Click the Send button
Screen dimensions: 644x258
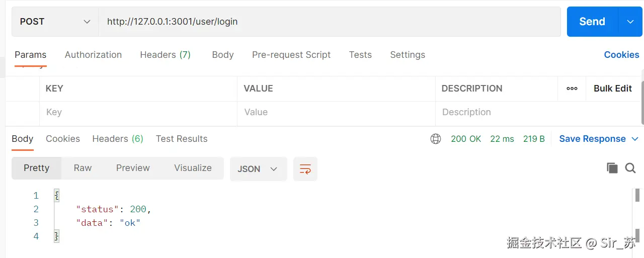pyautogui.click(x=592, y=22)
